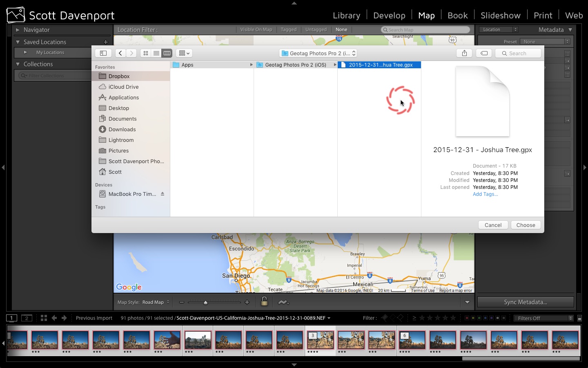The image size is (588, 368).
Task: Switch to the Library module
Action: point(346,16)
